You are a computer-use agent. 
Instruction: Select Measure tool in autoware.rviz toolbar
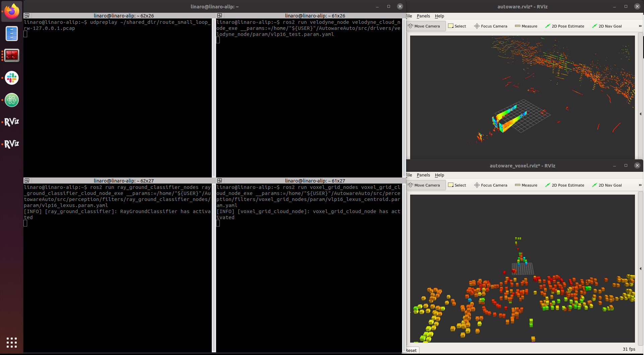coord(526,26)
